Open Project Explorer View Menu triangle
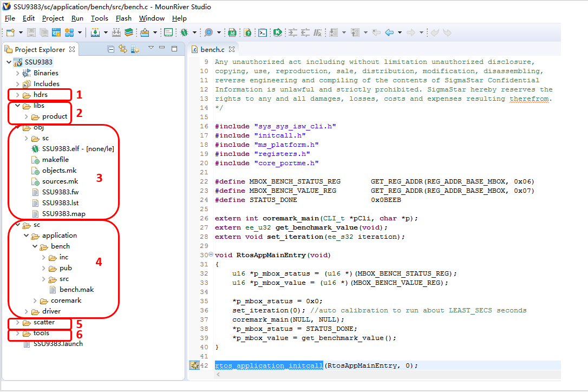Image resolution: width=588 pixels, height=392 pixels. 151,49
